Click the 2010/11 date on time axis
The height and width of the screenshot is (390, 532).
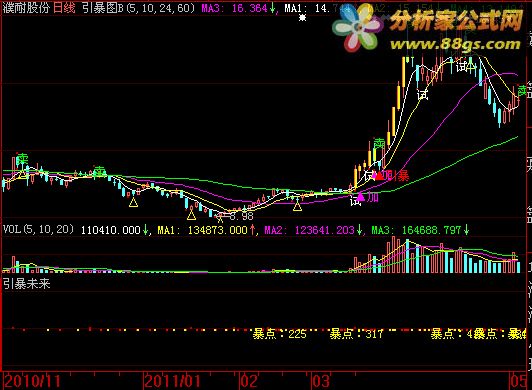[x=32, y=382]
